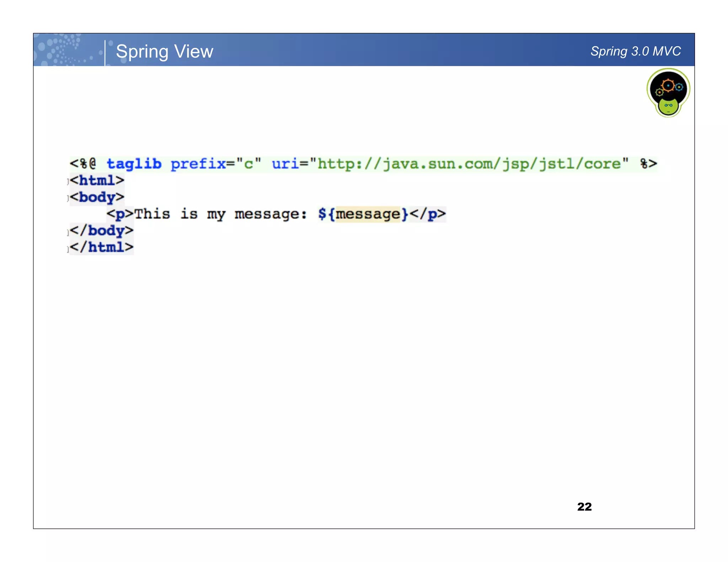Click the fold marker beside <html> tag
This screenshot has width=728, height=562.
click(68, 182)
